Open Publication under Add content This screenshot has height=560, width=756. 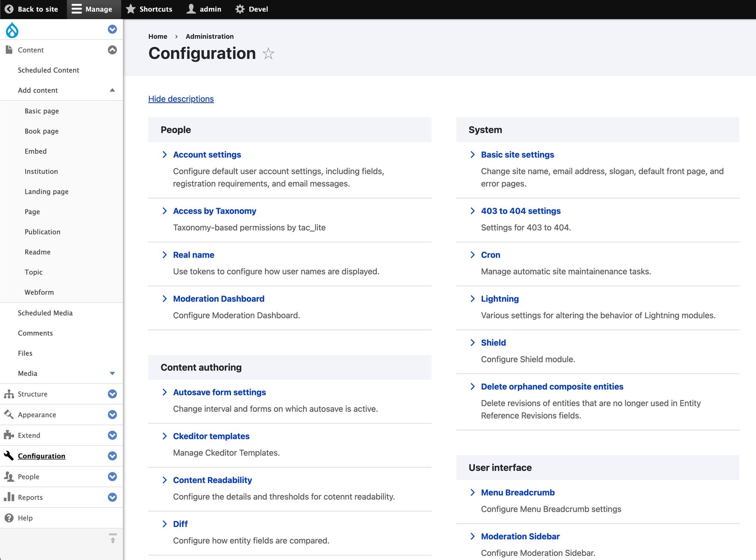coord(42,232)
